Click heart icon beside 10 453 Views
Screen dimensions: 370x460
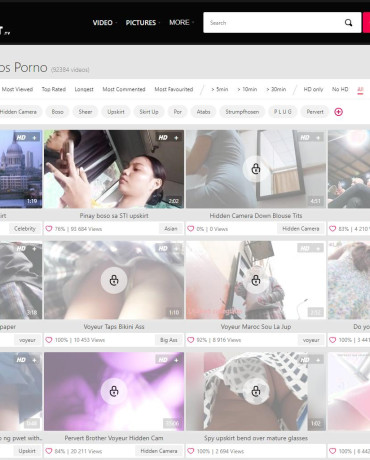coord(49,340)
